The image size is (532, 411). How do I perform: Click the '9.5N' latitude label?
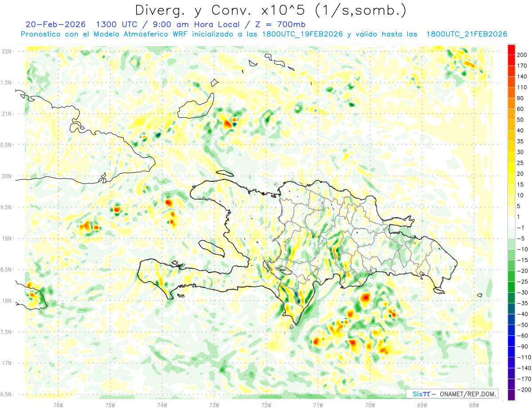6,207
